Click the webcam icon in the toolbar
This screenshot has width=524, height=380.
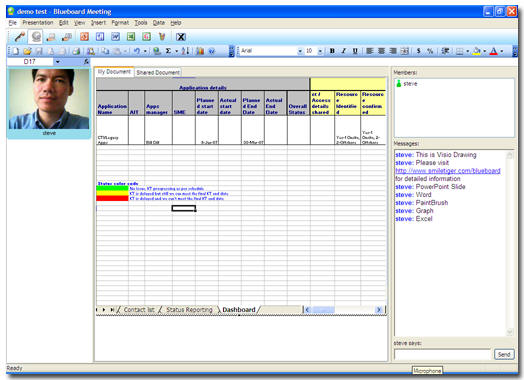pos(36,36)
